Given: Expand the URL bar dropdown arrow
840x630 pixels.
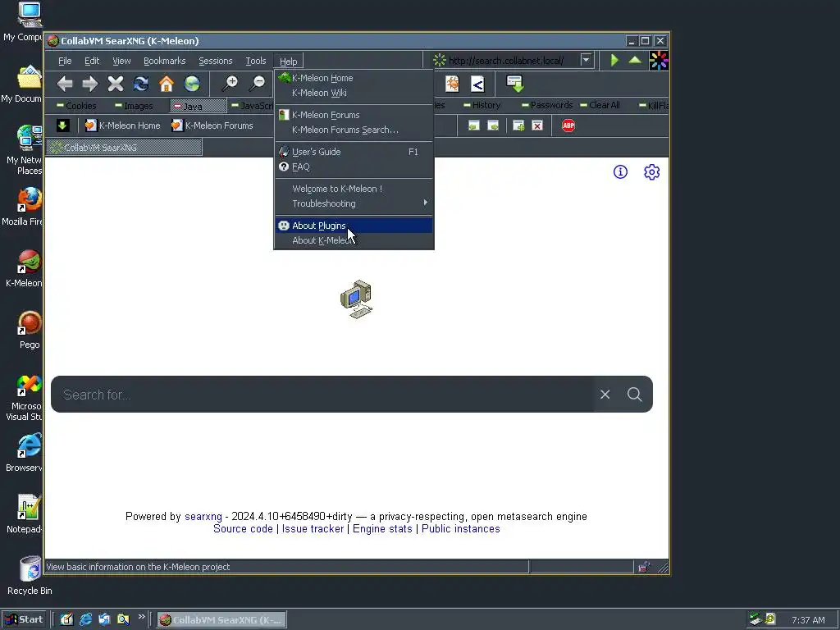Looking at the screenshot, I should click(x=586, y=60).
